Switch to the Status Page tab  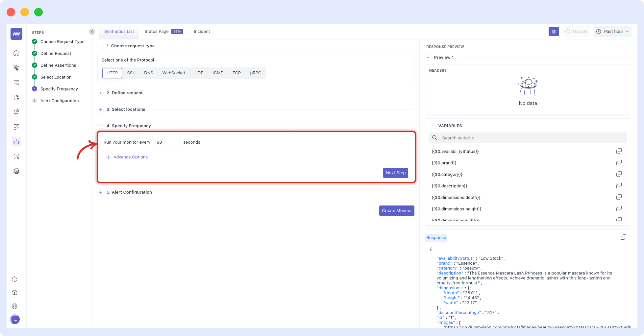click(157, 32)
